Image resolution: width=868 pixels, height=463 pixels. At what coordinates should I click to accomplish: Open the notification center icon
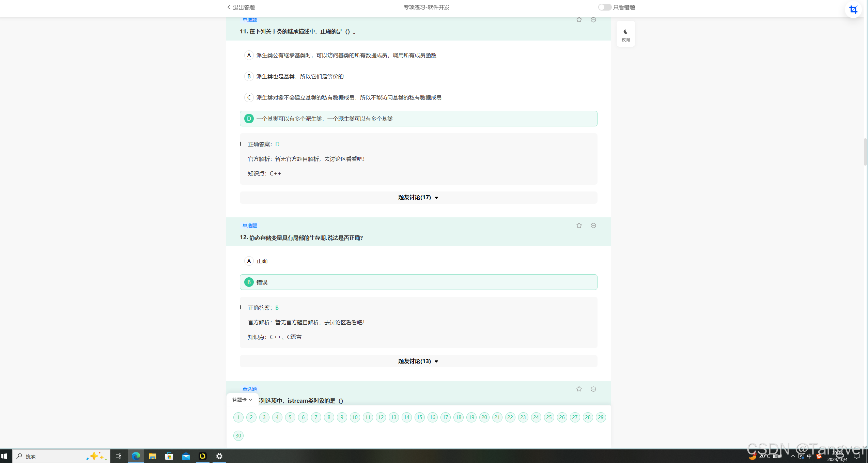pos(857,457)
